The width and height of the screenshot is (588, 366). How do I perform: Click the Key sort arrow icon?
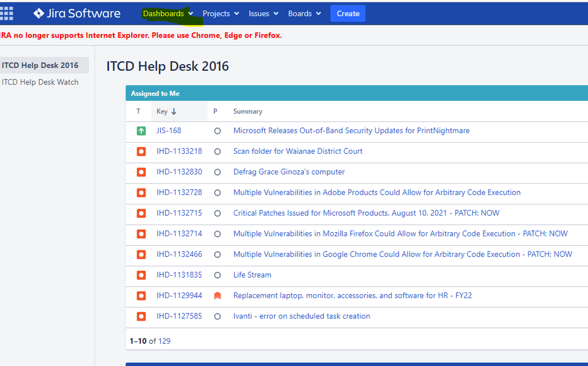pos(174,111)
